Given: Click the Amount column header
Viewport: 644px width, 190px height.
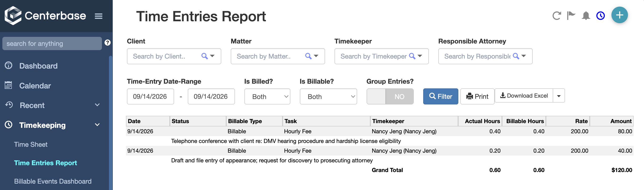Looking at the screenshot, I should [x=611, y=121].
